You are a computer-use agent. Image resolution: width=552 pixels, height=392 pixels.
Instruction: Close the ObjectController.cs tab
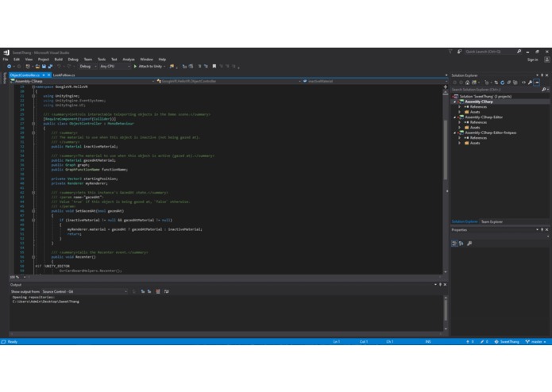click(x=49, y=75)
